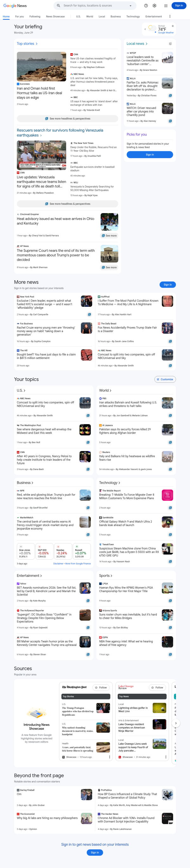Screen dimensions: 190x868
Task: Open more options for Washington Post card
Action: [x=109, y=757]
